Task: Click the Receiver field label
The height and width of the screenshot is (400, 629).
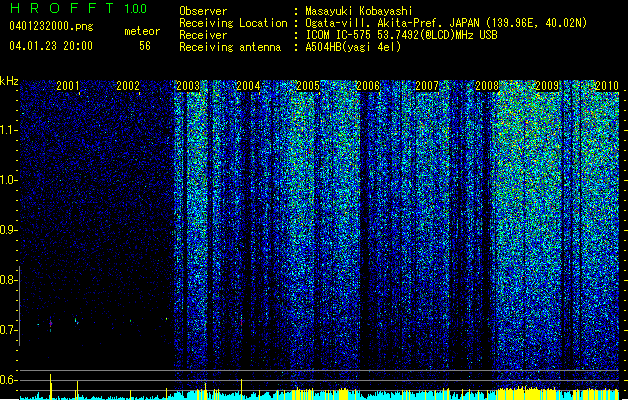Action: [203, 35]
